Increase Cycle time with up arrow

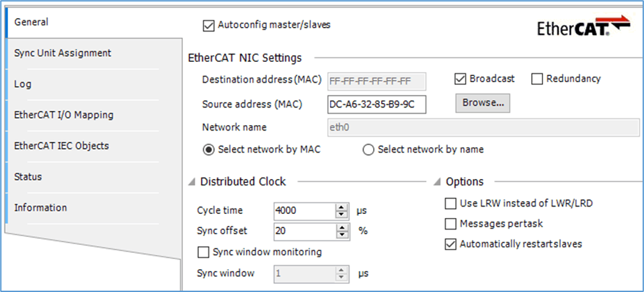[x=343, y=207]
